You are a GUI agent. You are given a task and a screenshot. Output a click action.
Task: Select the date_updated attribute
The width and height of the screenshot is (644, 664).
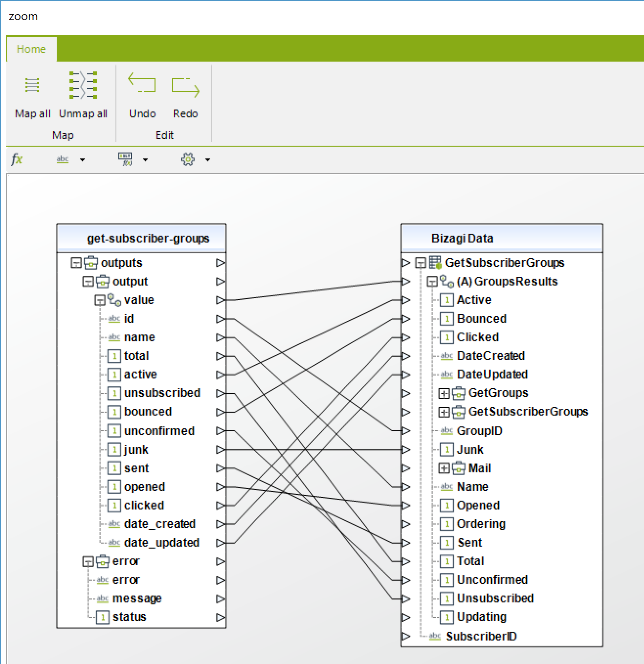(x=162, y=543)
